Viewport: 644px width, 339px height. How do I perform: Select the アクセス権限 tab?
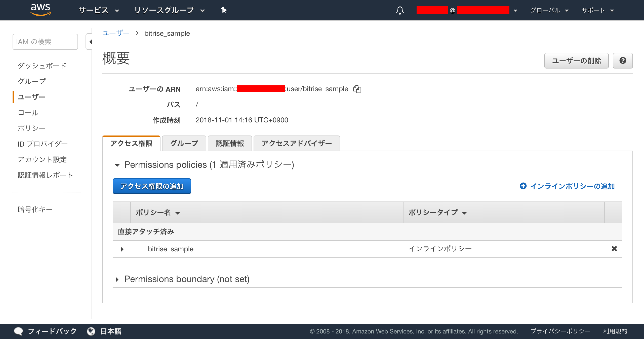point(131,143)
